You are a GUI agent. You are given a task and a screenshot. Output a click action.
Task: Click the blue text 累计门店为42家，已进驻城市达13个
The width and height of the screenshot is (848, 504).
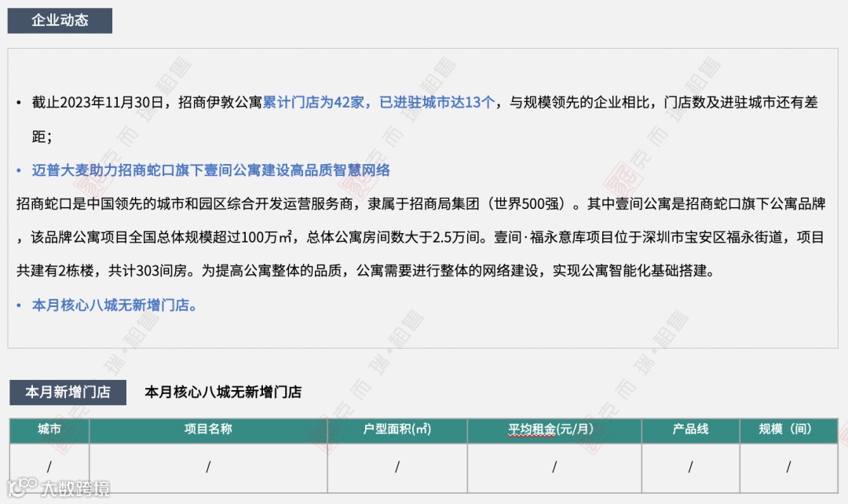coord(378,102)
